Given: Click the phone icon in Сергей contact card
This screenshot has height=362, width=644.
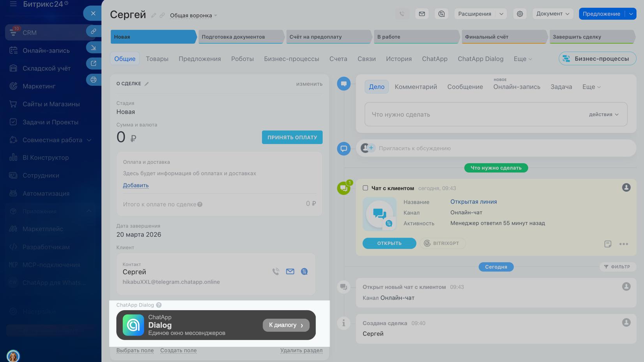Looking at the screenshot, I should pos(276,272).
